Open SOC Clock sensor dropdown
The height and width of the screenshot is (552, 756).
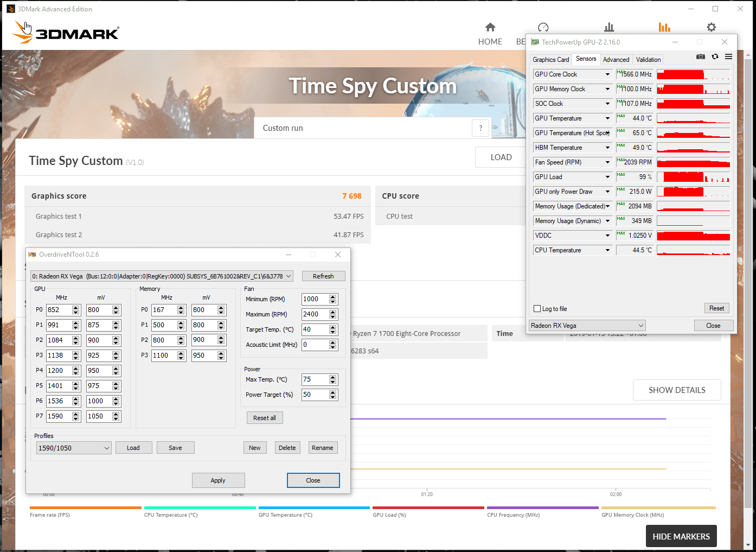(607, 104)
